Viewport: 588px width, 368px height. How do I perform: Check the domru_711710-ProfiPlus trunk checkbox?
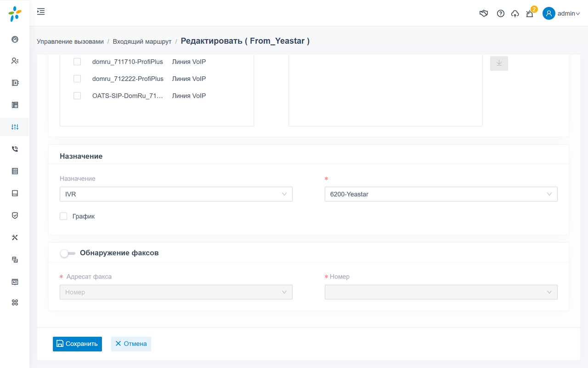point(77,62)
